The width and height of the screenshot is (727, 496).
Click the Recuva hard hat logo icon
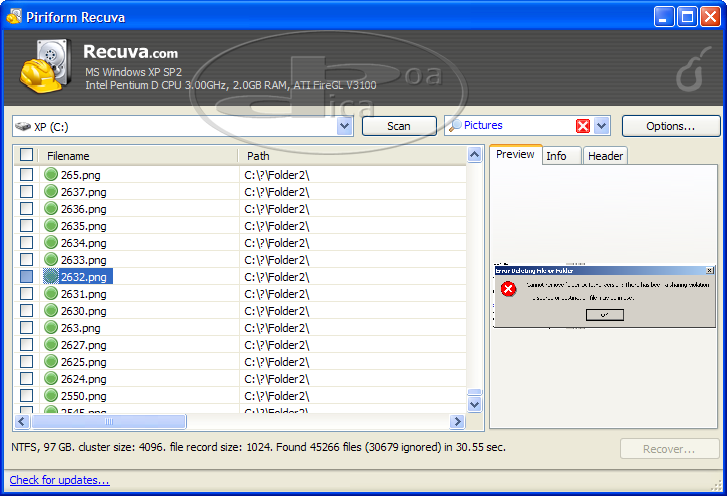tap(45, 67)
